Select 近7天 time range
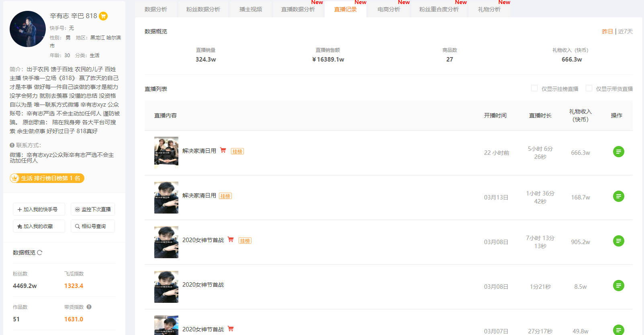This screenshot has height=335, width=644. (625, 31)
